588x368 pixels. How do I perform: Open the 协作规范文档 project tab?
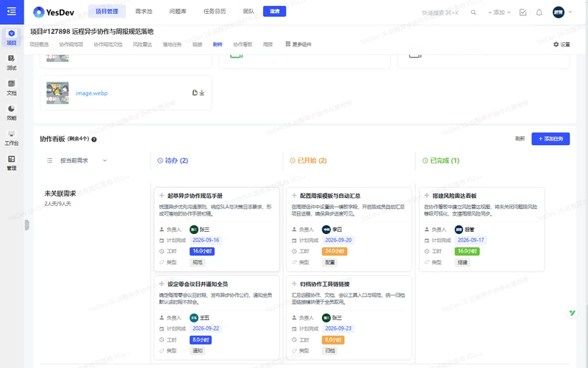click(108, 44)
